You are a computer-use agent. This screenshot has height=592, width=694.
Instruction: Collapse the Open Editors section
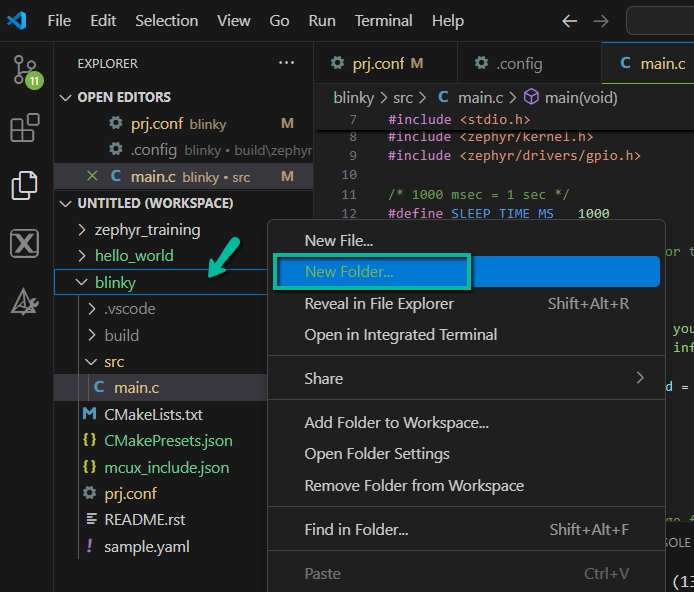point(67,97)
